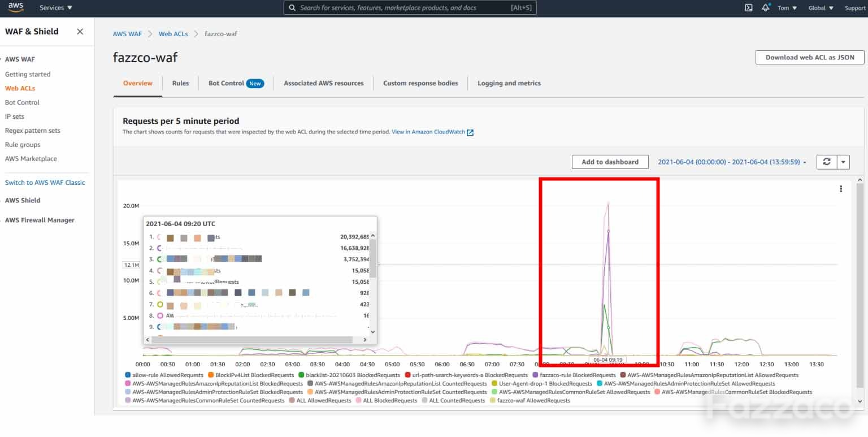This screenshot has width=868, height=437.
Task: Expand the Services dropdown menu
Action: (x=56, y=8)
